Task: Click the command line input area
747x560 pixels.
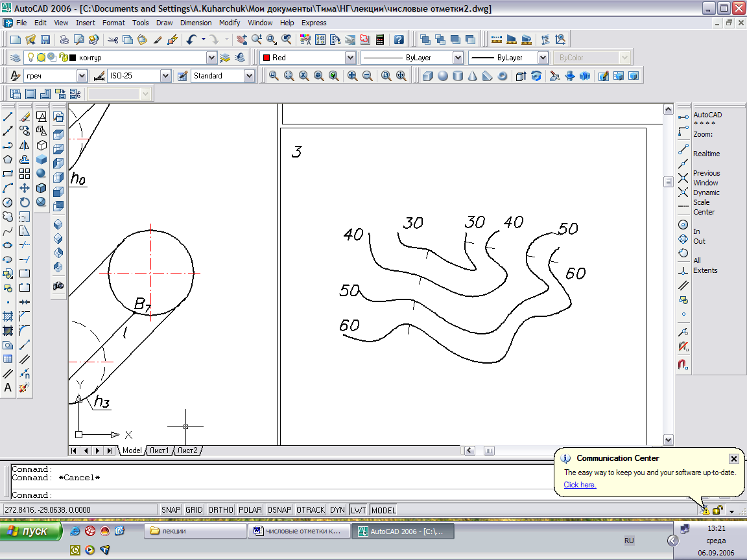Action: 281,495
